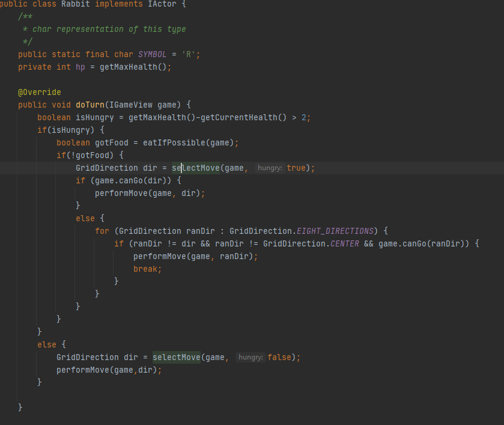Click the hp field declaration
Image resolution: width=504 pixels, height=425 pixels.
coord(80,67)
